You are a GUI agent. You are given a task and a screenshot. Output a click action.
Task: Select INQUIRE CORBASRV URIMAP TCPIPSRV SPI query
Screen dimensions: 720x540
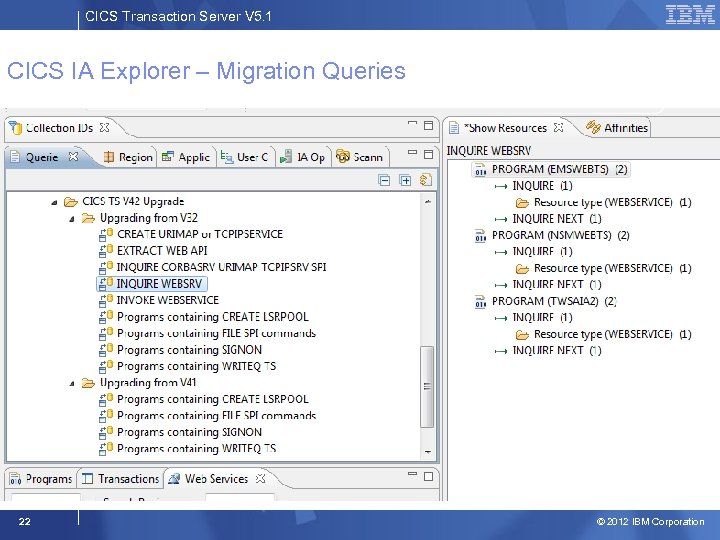click(x=221, y=267)
